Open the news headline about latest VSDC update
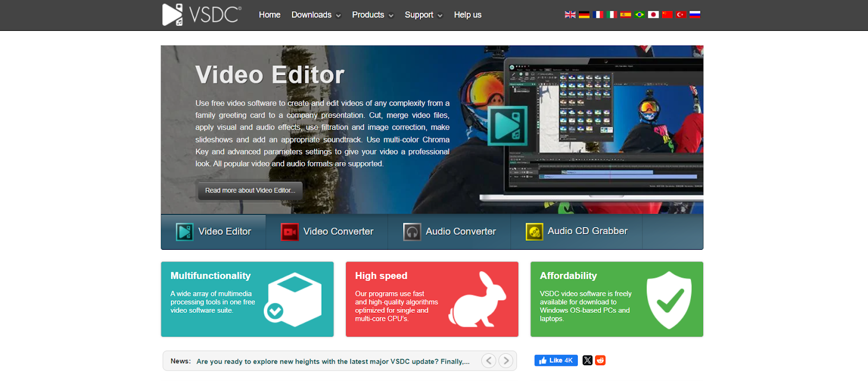Viewport: 868px width, 381px height. [333, 361]
